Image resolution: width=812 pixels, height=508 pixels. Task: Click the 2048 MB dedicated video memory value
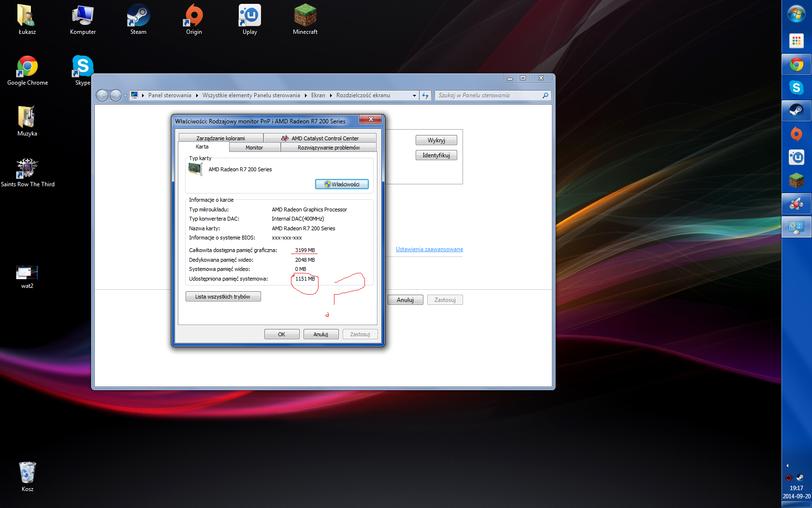coord(305,260)
